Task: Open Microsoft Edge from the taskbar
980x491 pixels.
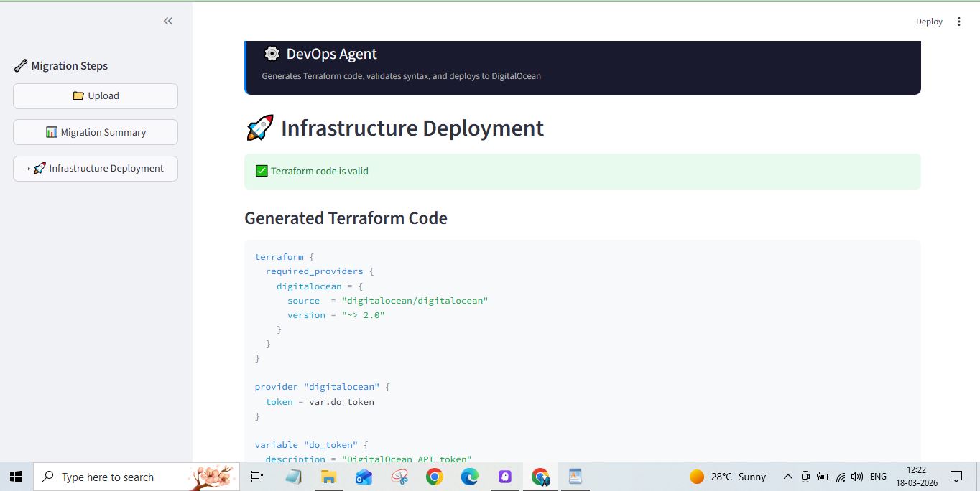Action: [x=469, y=477]
